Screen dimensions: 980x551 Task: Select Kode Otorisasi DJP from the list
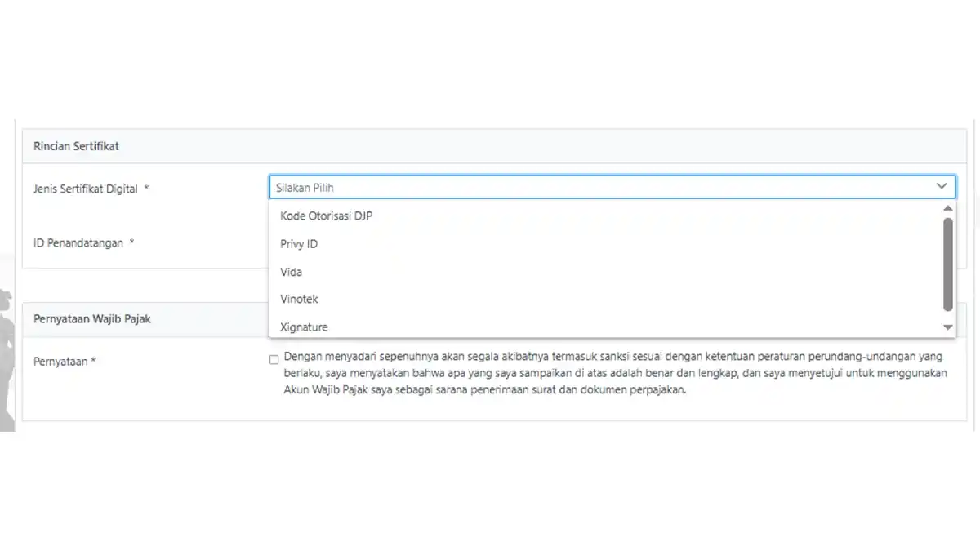[327, 216]
